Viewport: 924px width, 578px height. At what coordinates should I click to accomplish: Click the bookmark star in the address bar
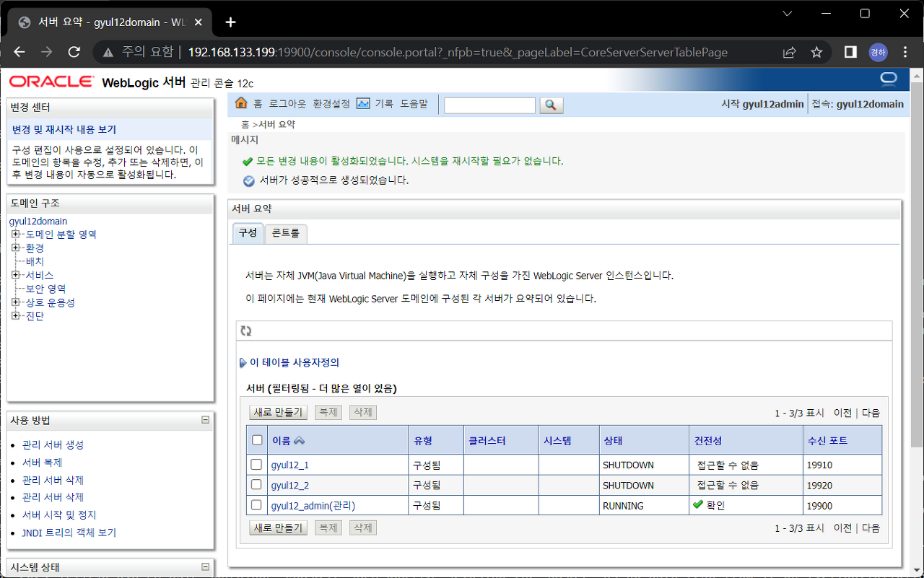tap(816, 51)
